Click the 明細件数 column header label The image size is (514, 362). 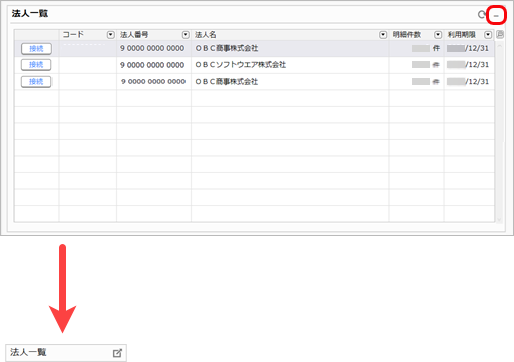pos(407,35)
